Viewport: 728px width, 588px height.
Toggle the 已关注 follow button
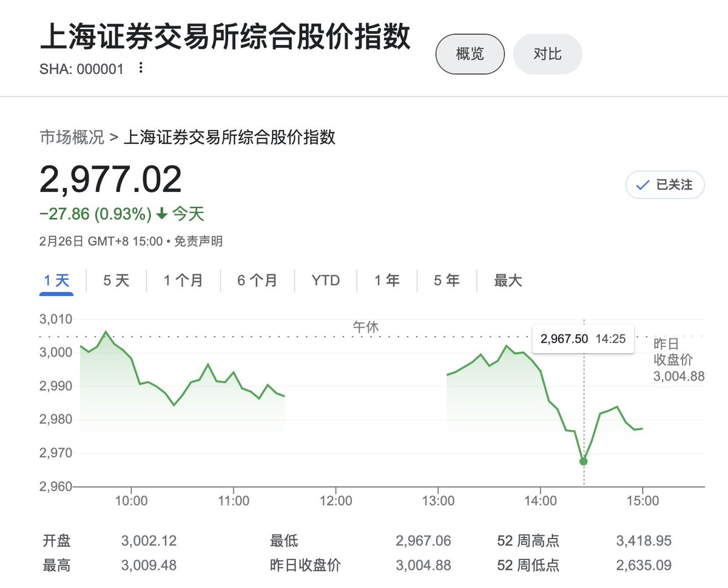coord(665,185)
